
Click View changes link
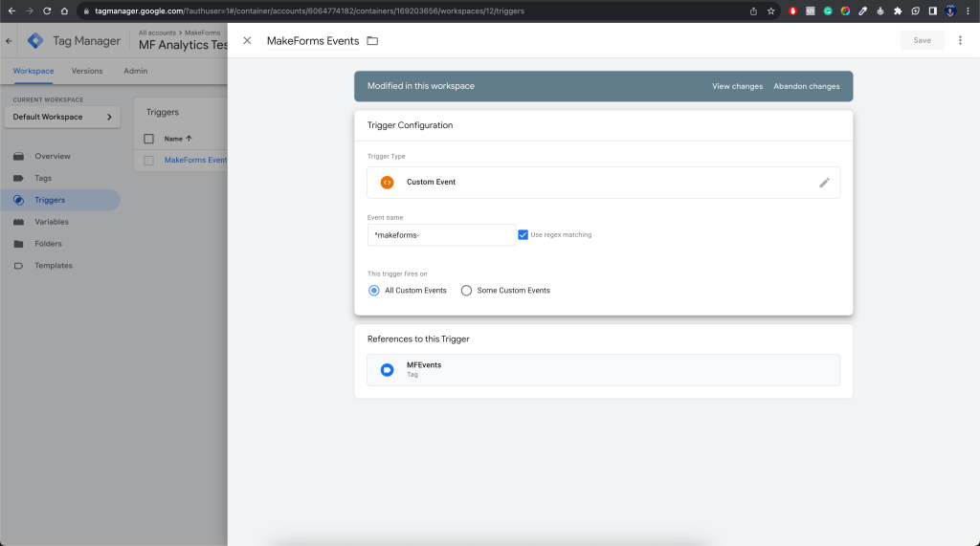pos(737,86)
